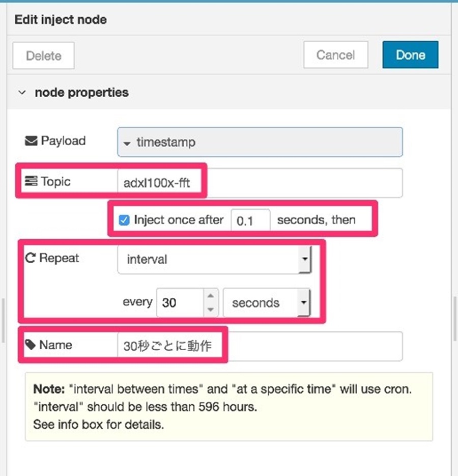
Task: Click the Topic list icon
Action: (31, 181)
